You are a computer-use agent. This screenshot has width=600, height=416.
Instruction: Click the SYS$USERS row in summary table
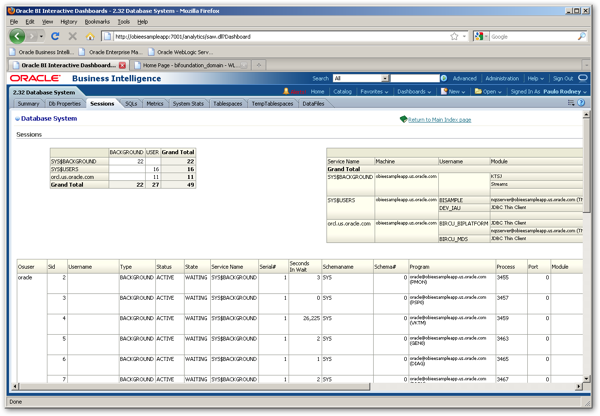click(x=123, y=169)
